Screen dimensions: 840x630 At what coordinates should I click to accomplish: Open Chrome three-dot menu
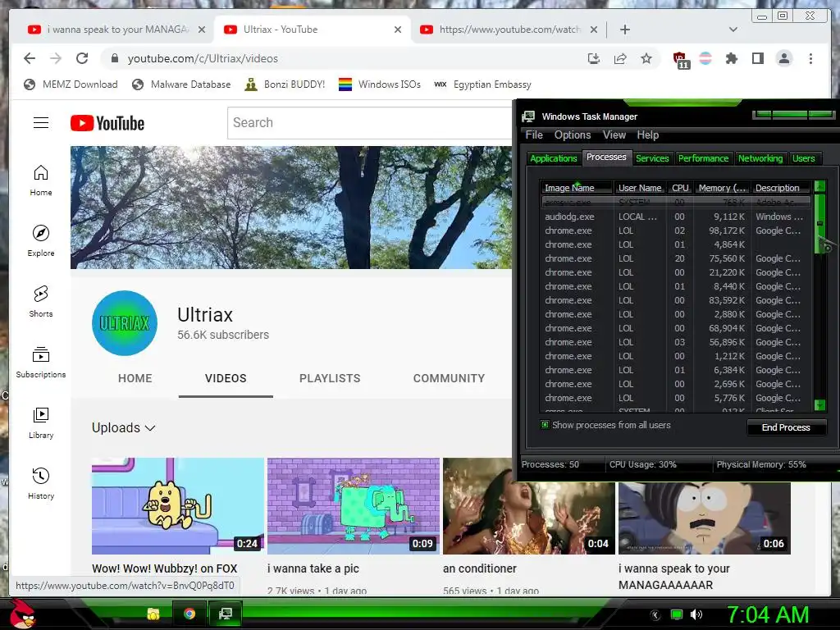pyautogui.click(x=810, y=58)
